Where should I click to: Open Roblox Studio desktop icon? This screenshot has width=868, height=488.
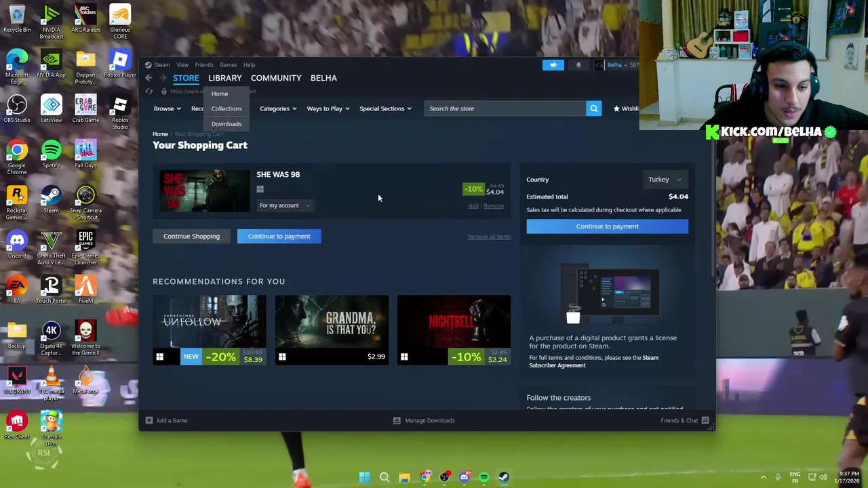click(120, 112)
